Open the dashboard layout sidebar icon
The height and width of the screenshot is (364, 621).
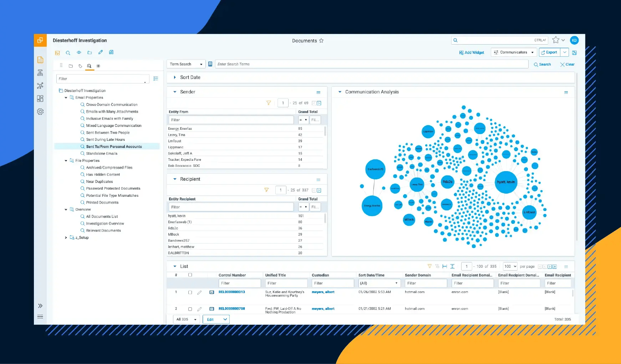click(40, 98)
